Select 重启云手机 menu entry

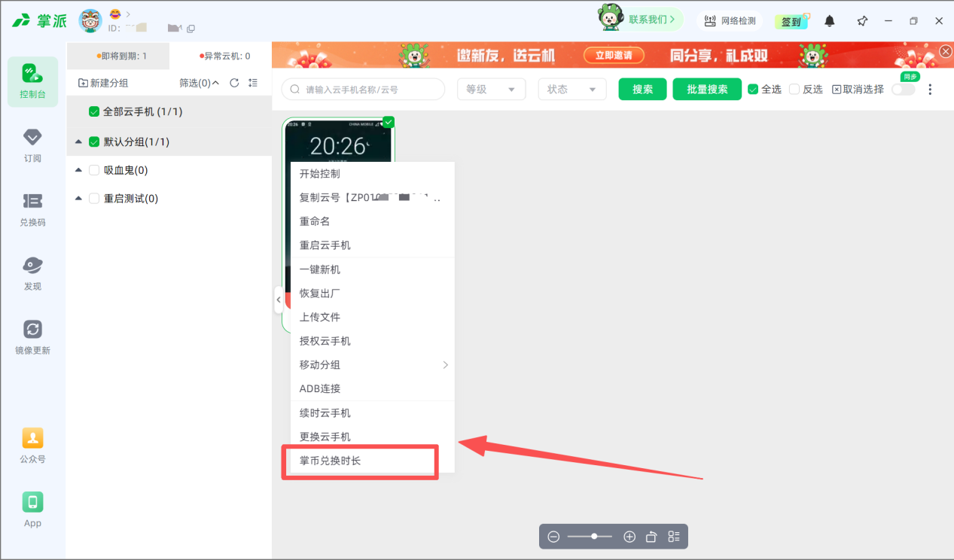click(373, 245)
